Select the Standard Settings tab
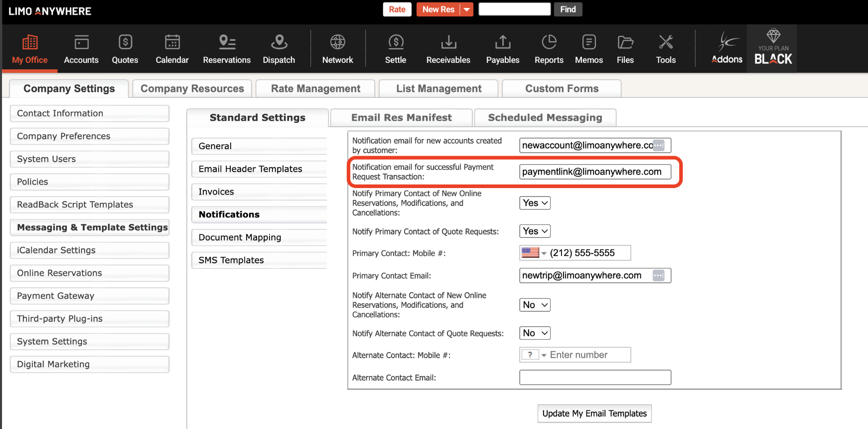This screenshot has width=868, height=429. [x=258, y=118]
